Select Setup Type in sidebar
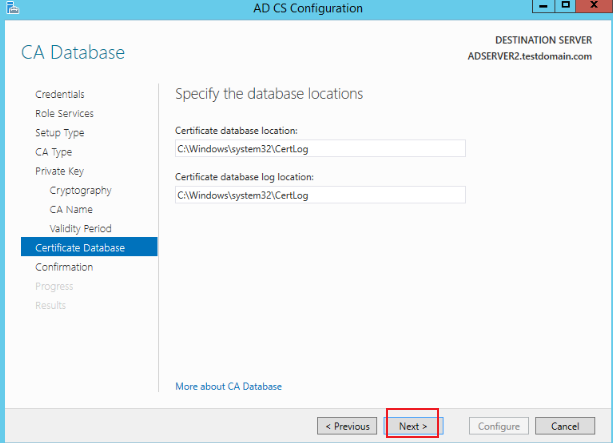Viewport: 613px width, 443px height. click(x=59, y=133)
